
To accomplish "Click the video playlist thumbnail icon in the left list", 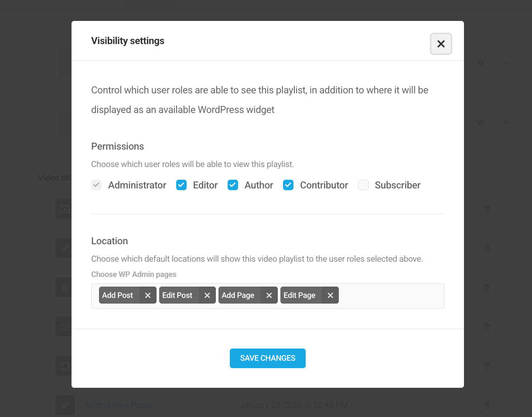I will 64,208.
